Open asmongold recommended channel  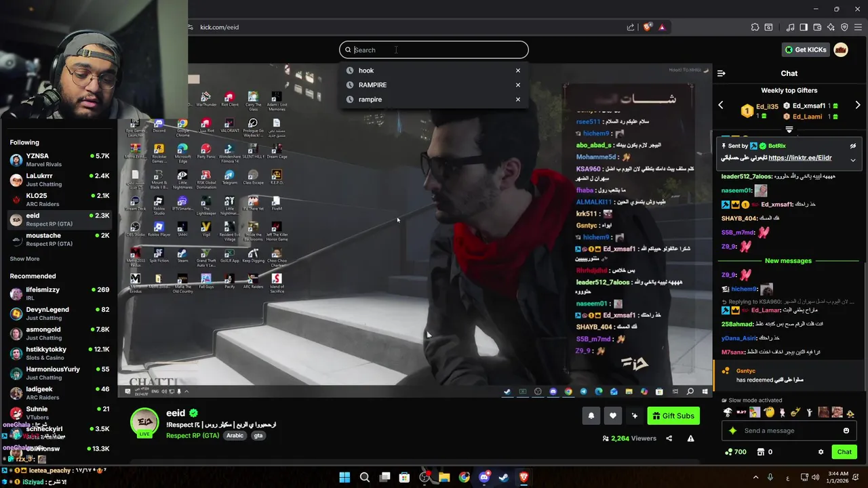(x=60, y=333)
